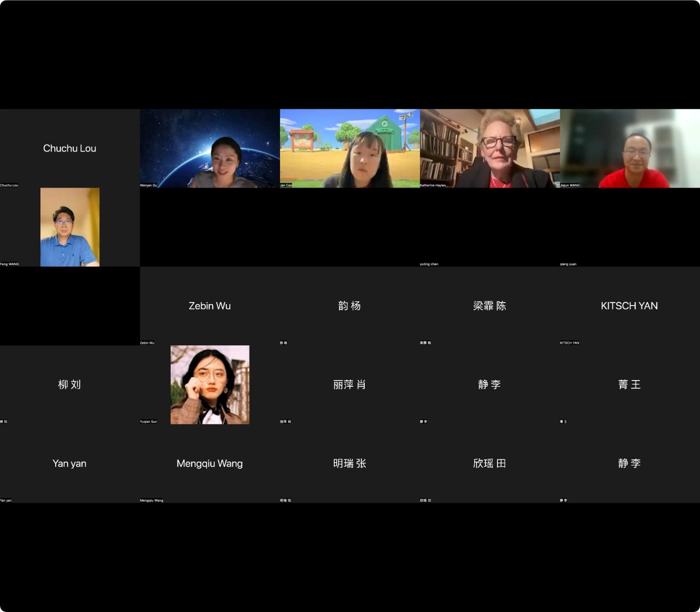The width and height of the screenshot is (700, 612).
Task: Click Wenyan Gu's video with Earth background
Action: click(210, 148)
